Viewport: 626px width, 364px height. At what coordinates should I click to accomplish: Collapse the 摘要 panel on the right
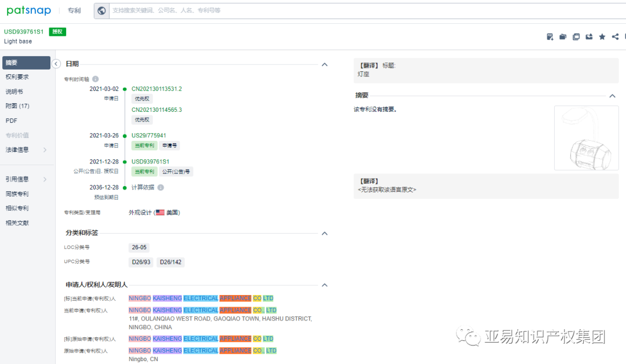613,96
